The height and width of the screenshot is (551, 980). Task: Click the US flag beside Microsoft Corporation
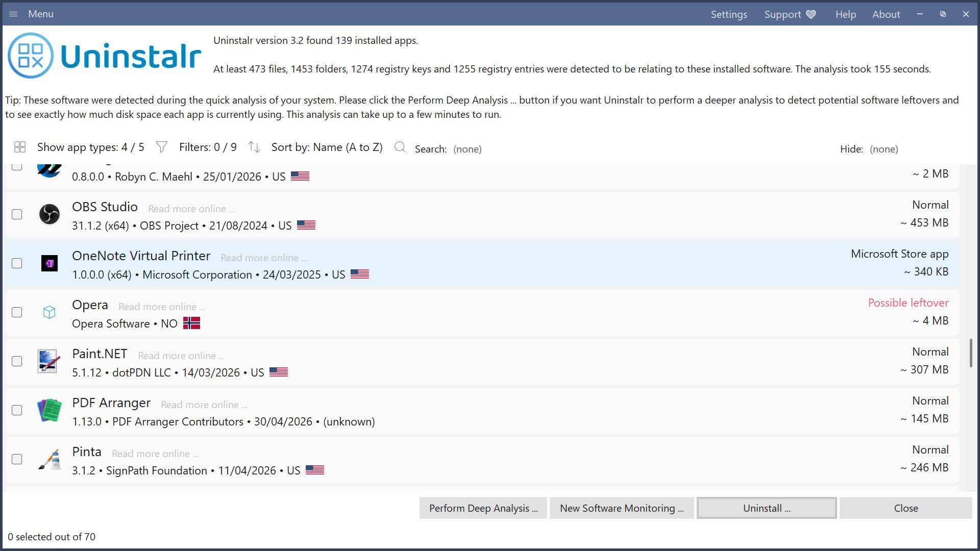point(360,274)
